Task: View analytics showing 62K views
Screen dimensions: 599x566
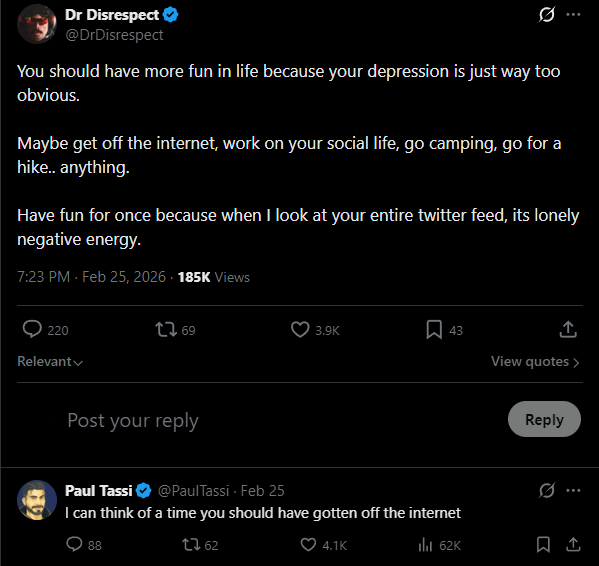Action: click(x=425, y=545)
